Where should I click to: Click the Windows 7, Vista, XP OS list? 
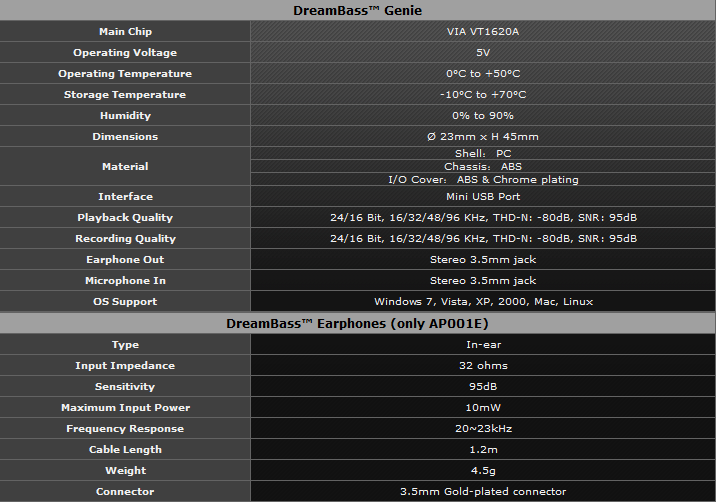point(483,301)
